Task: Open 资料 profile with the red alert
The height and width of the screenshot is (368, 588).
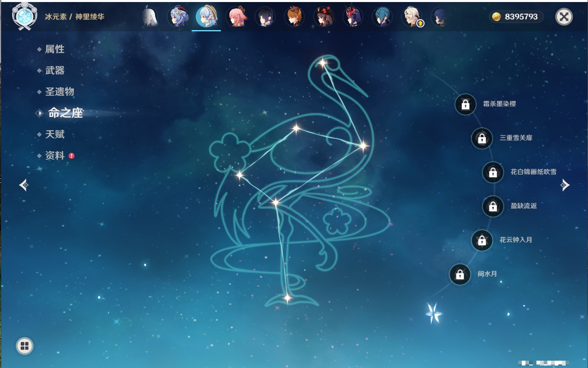Action: pyautogui.click(x=55, y=155)
